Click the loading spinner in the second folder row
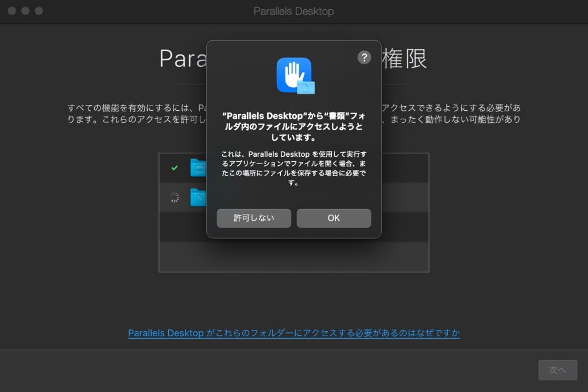 click(x=175, y=197)
